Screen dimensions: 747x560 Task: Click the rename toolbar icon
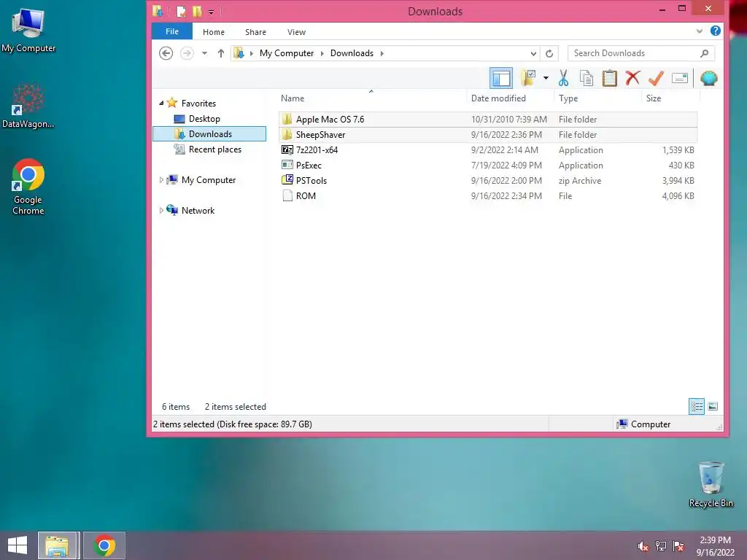click(680, 78)
